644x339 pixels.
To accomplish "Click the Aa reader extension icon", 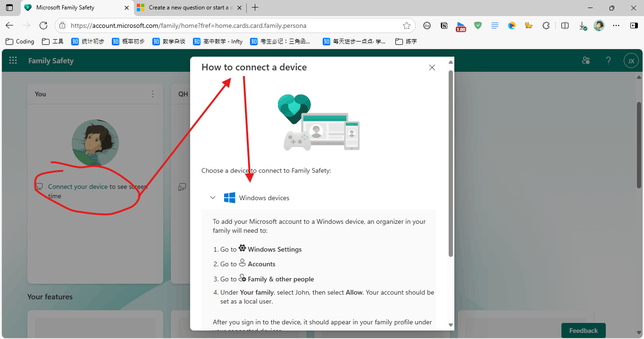I will [427, 25].
